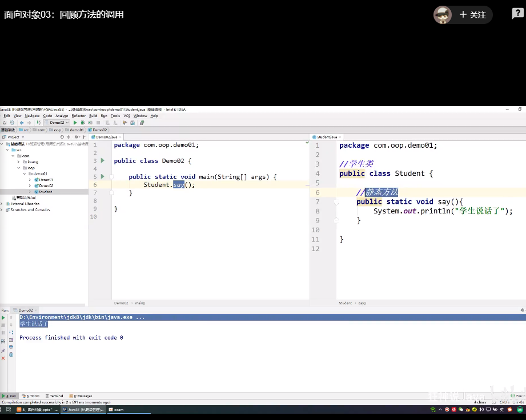Click the 关注 follow button
Viewport: 526px width, 420px height.
(473, 15)
